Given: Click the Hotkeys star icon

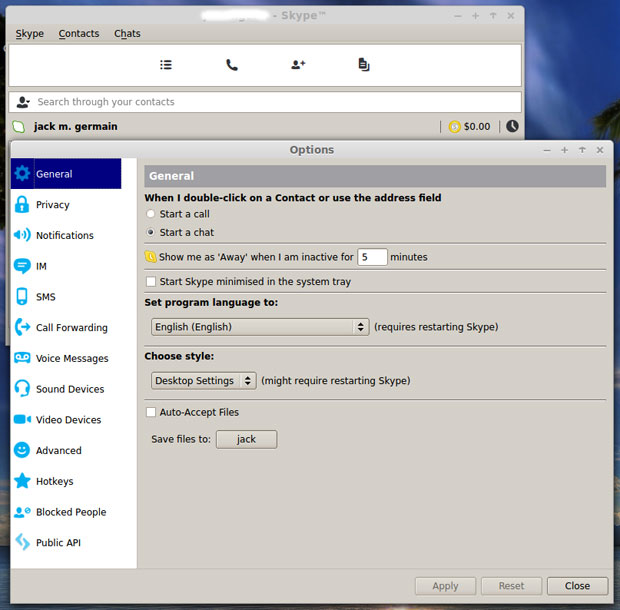Looking at the screenshot, I should 22,481.
